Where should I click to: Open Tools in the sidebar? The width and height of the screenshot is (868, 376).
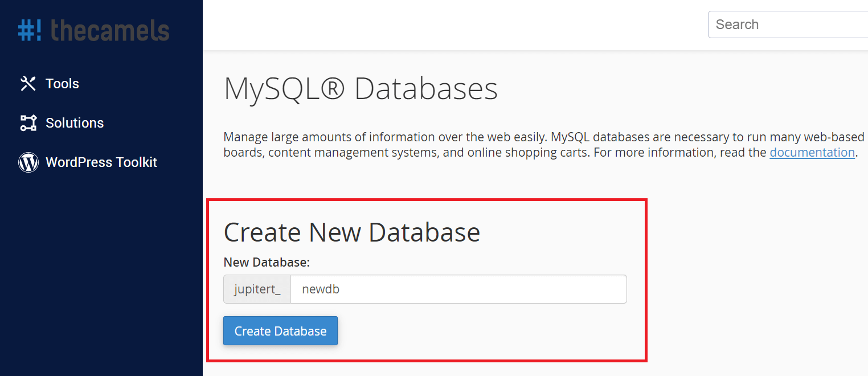tap(62, 84)
